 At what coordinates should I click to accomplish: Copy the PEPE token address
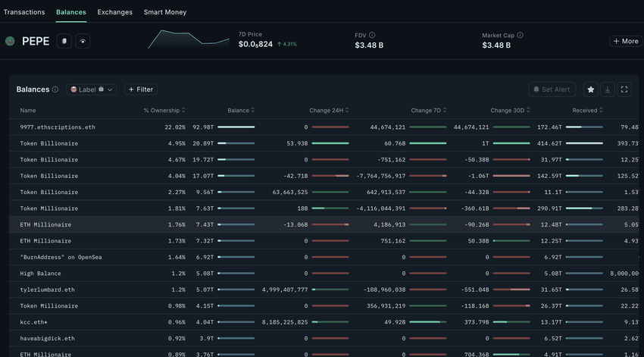64,41
